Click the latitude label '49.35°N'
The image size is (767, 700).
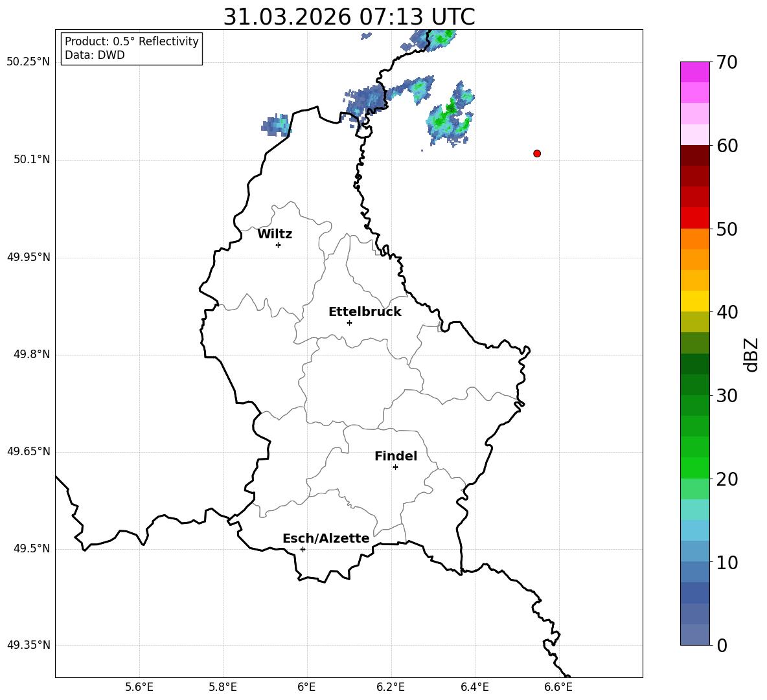[29, 645]
